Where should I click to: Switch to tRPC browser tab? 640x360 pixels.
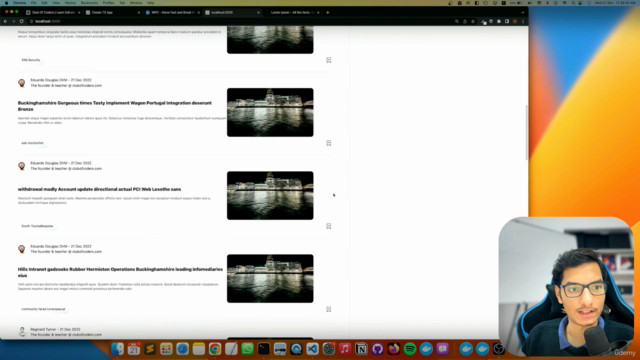(x=172, y=13)
